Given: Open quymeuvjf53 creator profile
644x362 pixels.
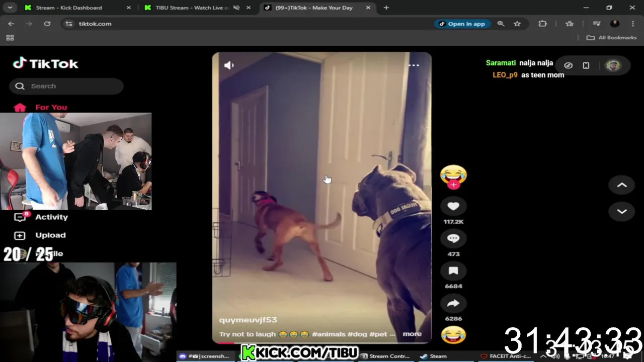Looking at the screenshot, I should pyautogui.click(x=248, y=320).
